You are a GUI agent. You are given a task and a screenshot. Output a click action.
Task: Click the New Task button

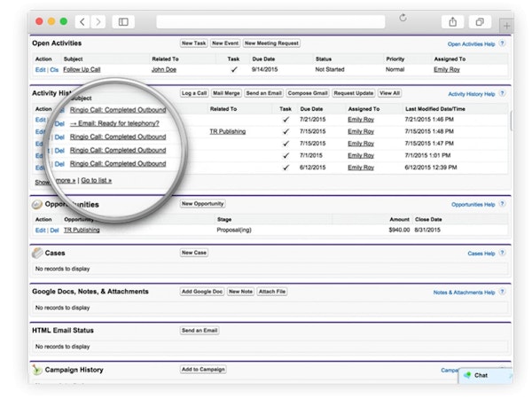pos(193,43)
